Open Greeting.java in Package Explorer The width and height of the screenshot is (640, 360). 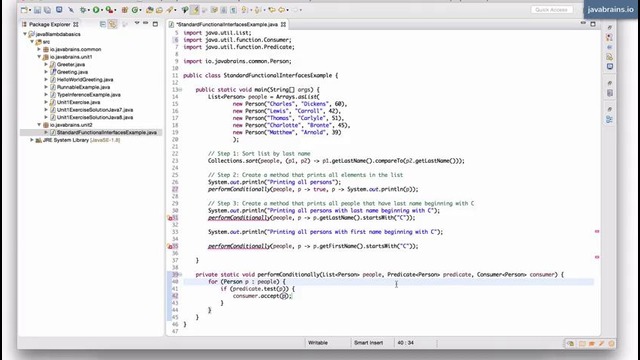point(72,72)
